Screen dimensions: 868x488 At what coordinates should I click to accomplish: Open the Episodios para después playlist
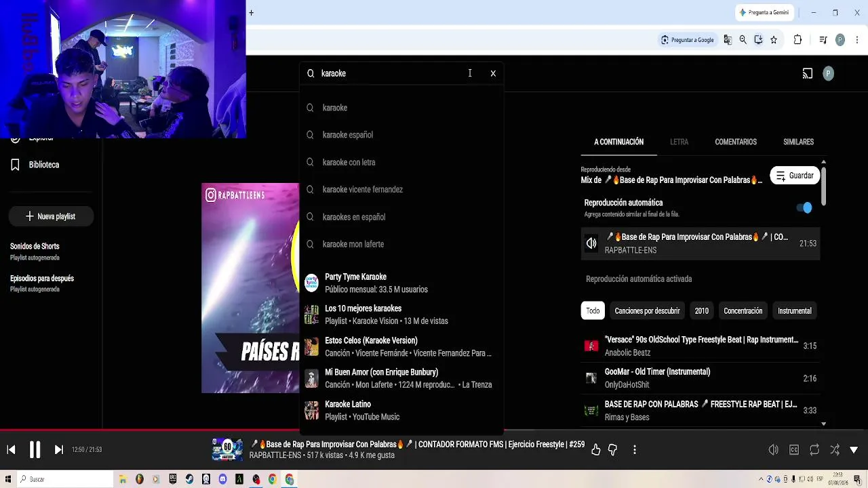click(51, 283)
